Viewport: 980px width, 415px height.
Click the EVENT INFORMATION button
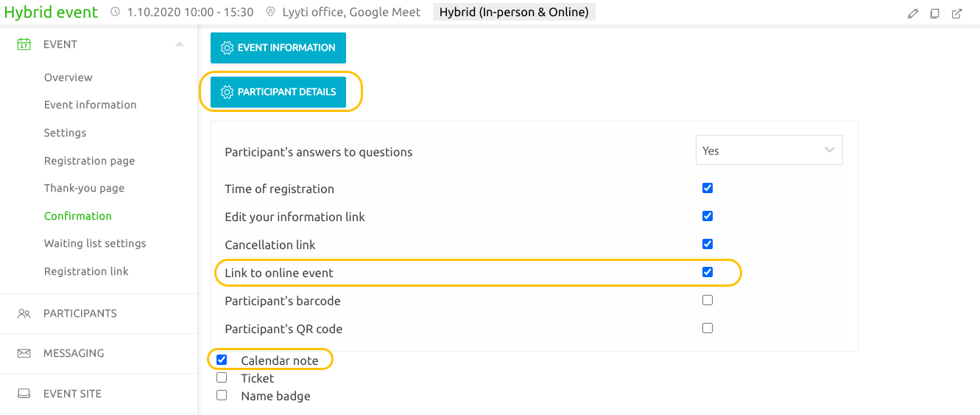coord(278,48)
